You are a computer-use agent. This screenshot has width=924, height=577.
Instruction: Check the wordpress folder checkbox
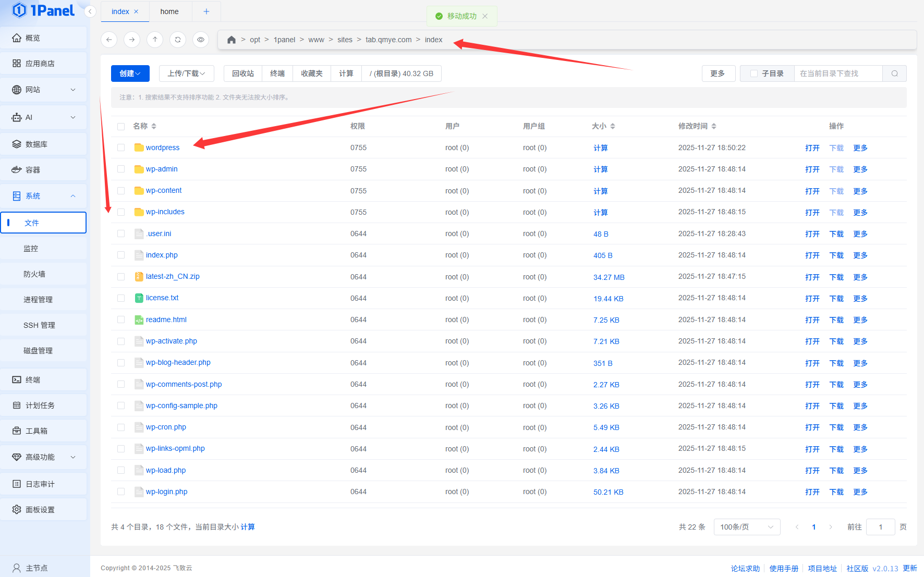point(121,148)
